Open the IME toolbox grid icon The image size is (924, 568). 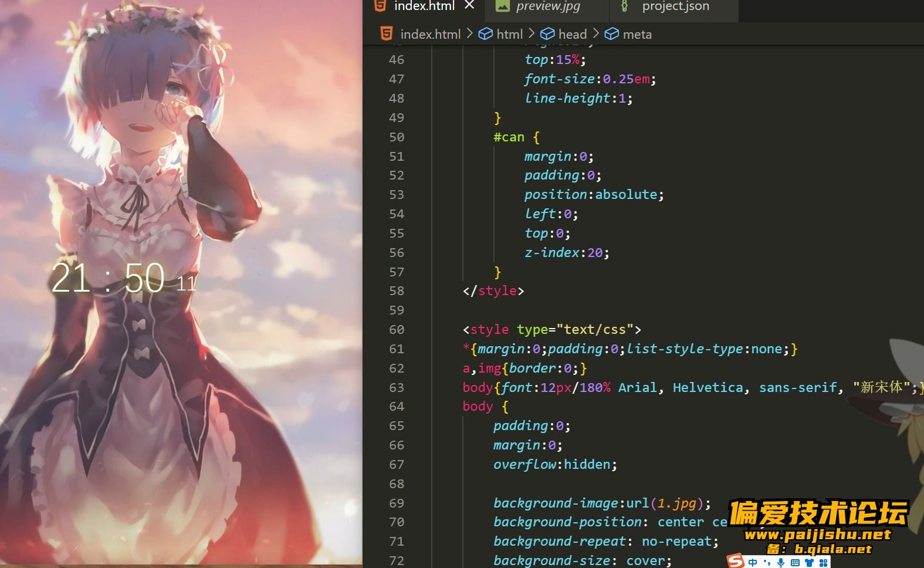[824, 562]
